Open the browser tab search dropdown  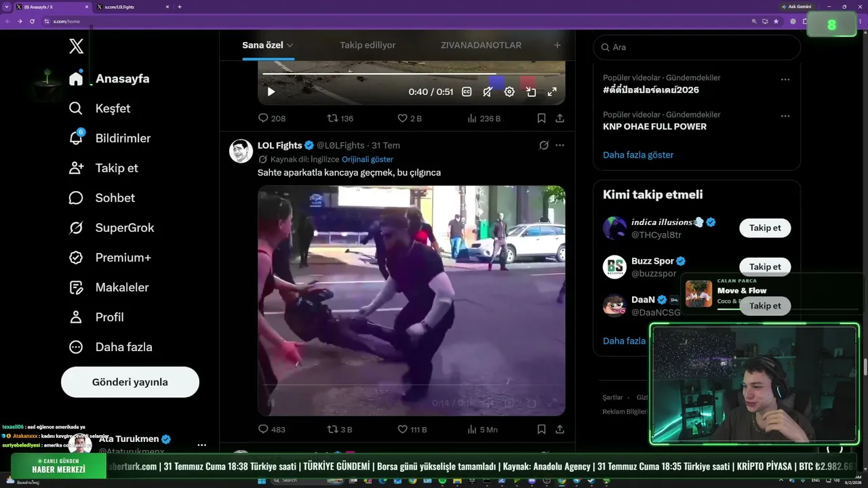pos(5,7)
